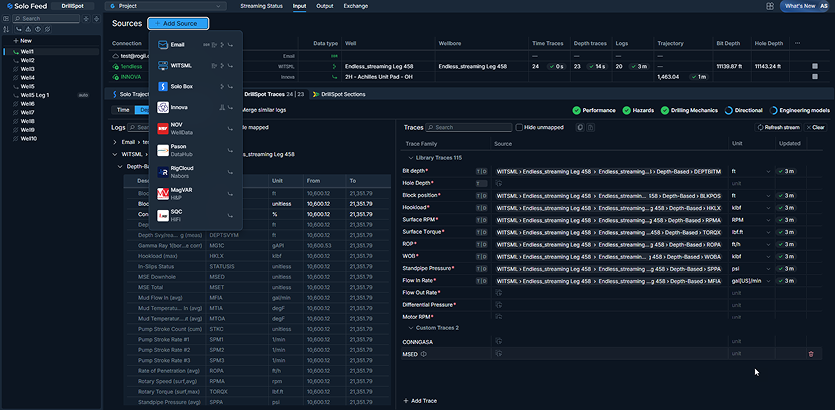Screen dimensions: 835x410
Task: Click the Clear button in Traces
Action: [x=815, y=127]
